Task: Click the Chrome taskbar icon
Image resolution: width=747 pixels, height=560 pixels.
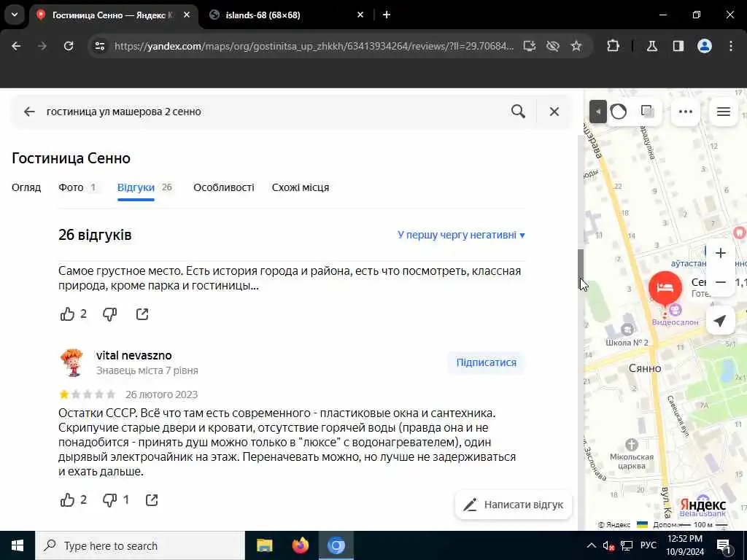Action: (x=336, y=545)
